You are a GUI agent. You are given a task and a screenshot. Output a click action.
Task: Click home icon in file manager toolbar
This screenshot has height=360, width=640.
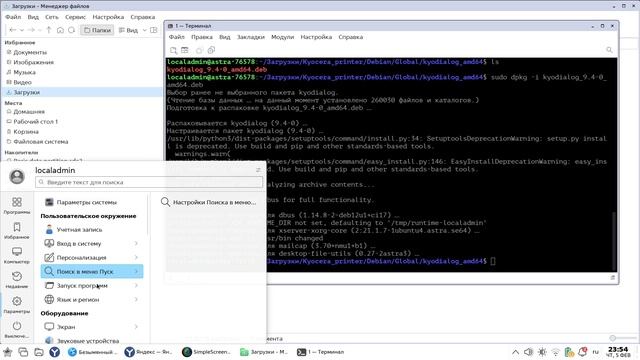(60, 30)
